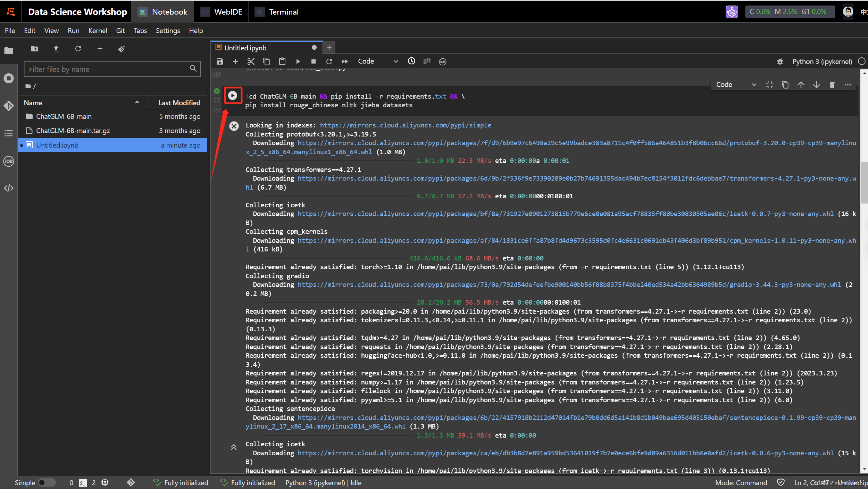868x489 pixels.
Task: Collapse output with double chevron icon
Action: [234, 447]
